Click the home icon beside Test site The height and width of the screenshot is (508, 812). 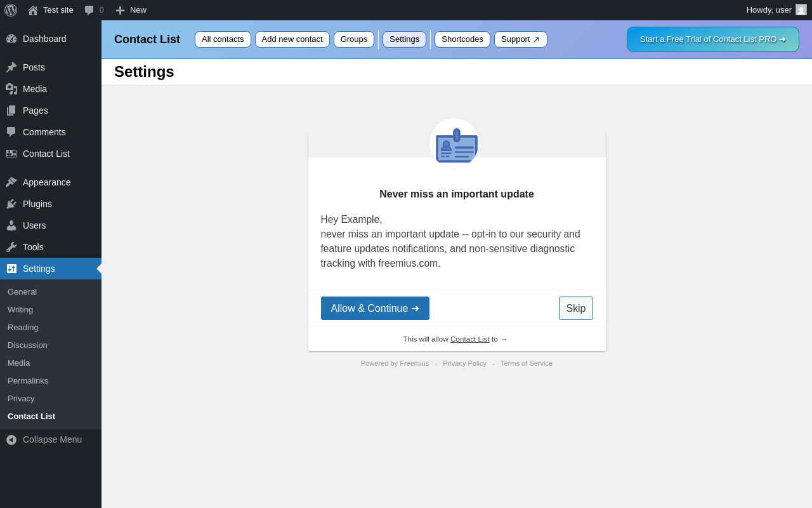33,10
